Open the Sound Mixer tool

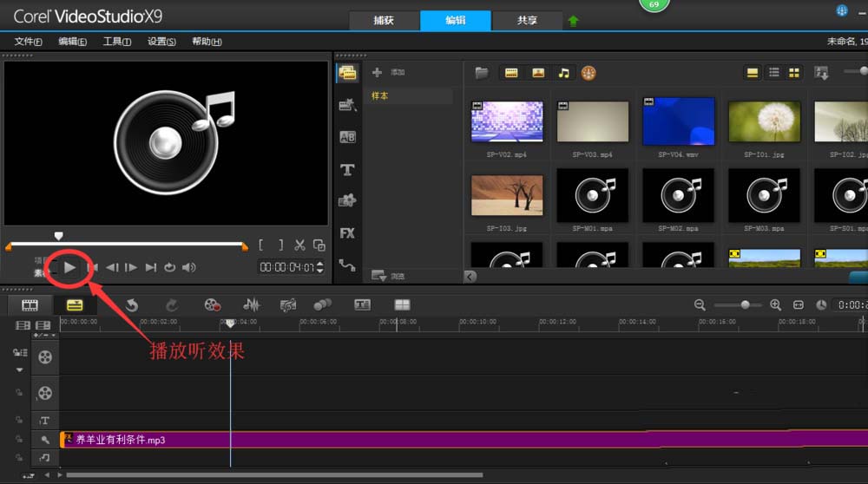(252, 304)
